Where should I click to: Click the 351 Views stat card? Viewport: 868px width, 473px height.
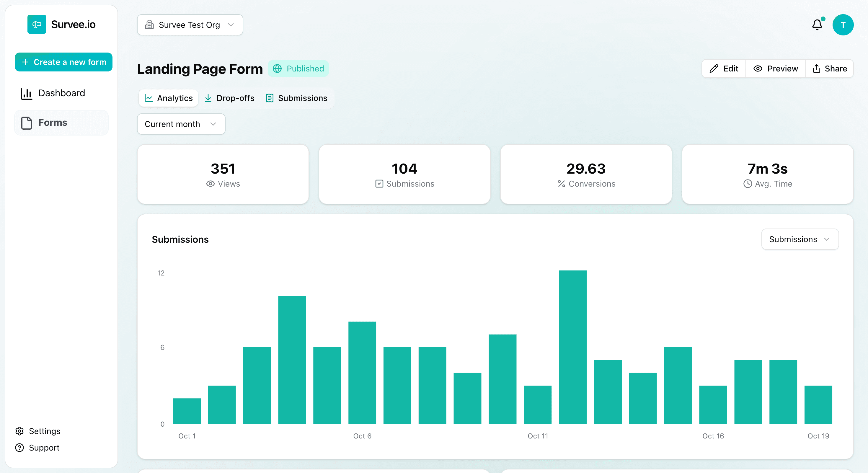click(x=223, y=174)
